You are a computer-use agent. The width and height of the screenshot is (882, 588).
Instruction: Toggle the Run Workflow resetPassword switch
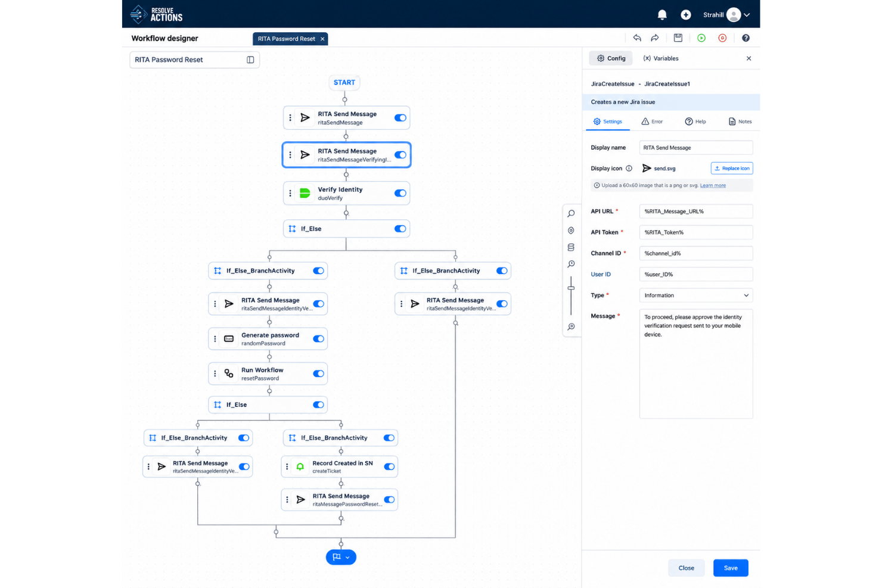(x=319, y=374)
